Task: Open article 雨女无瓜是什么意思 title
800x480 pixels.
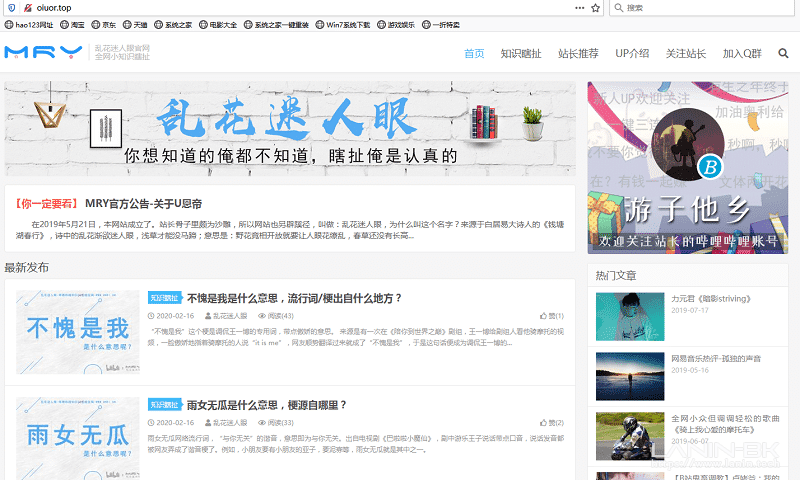Action: tap(267, 405)
